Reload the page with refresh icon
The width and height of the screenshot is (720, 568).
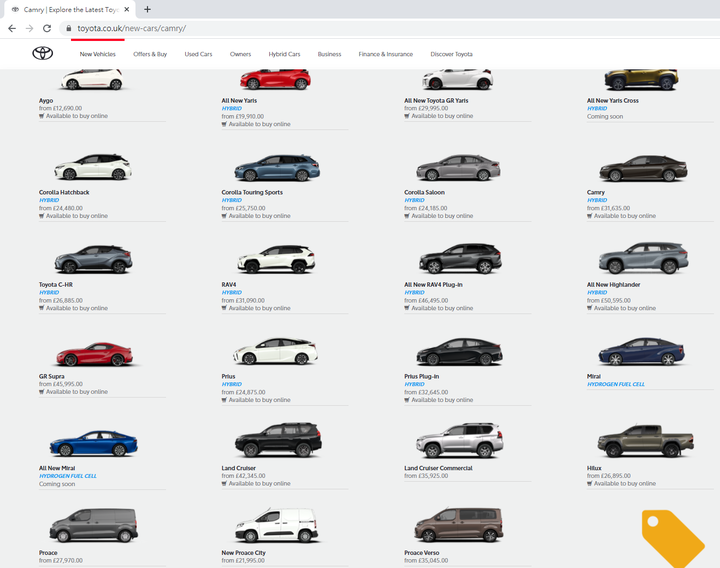[x=46, y=28]
